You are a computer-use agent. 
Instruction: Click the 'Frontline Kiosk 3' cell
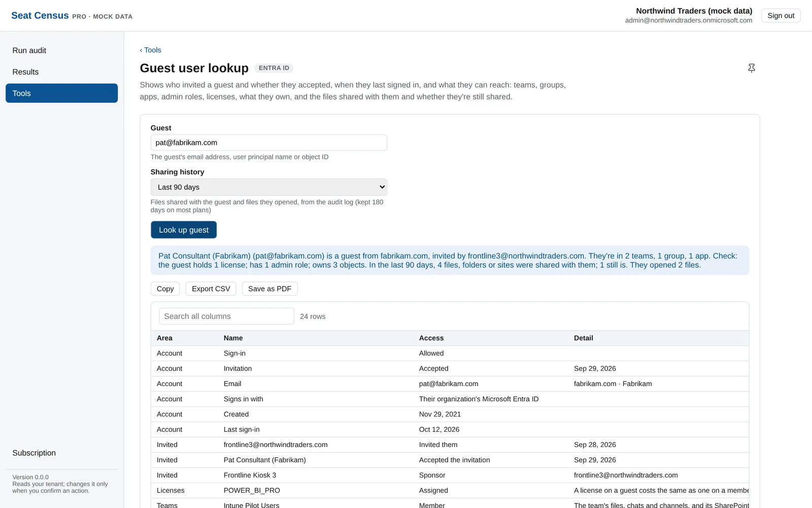tap(250, 475)
